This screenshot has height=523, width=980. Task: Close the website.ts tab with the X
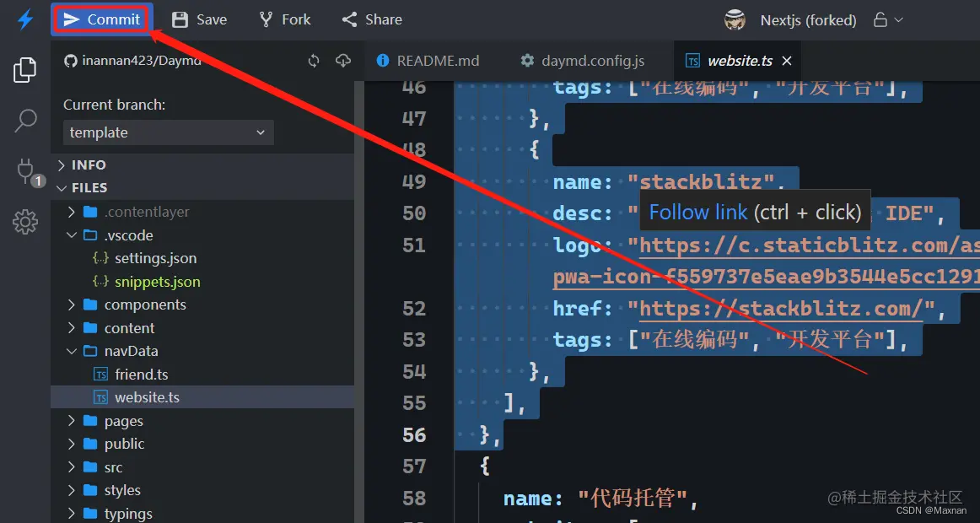(x=787, y=61)
